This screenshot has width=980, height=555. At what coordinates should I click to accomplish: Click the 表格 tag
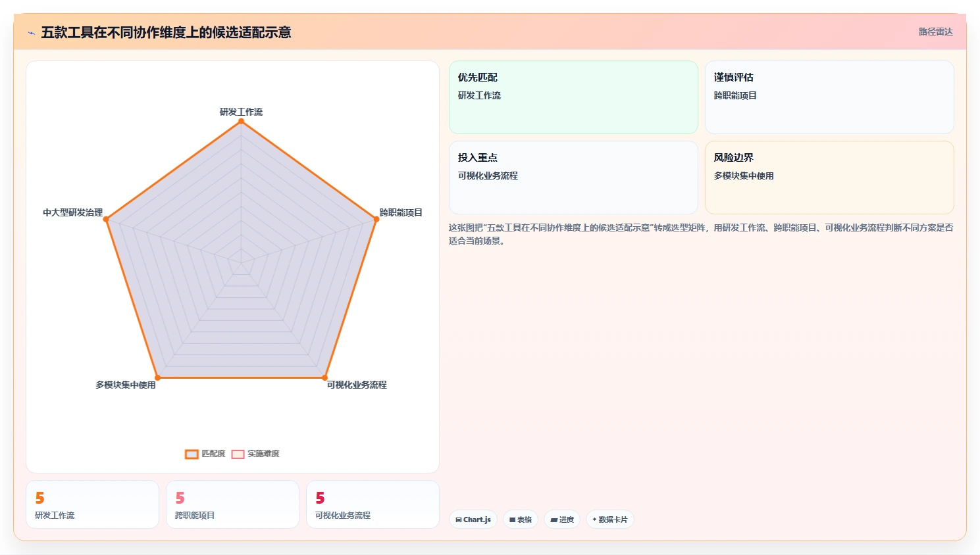click(x=521, y=519)
